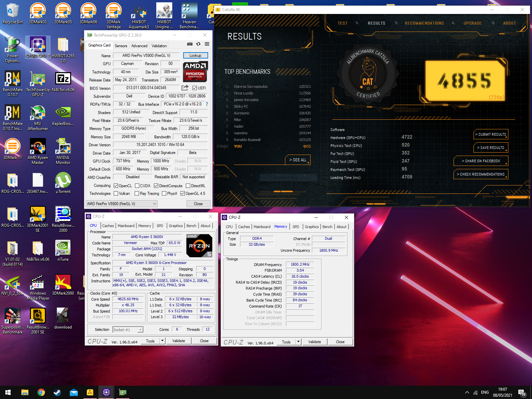This screenshot has height=399, width=532.
Task: Open NiBiTor.v6.06 7z archive icon
Action: click(63, 81)
